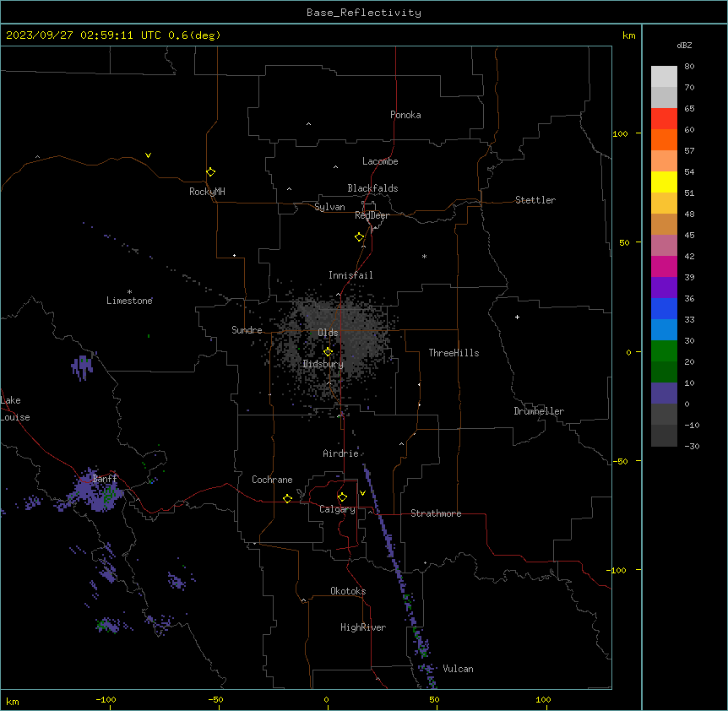Click the 80 value on dBZ legend
728x711 pixels.
(689, 67)
